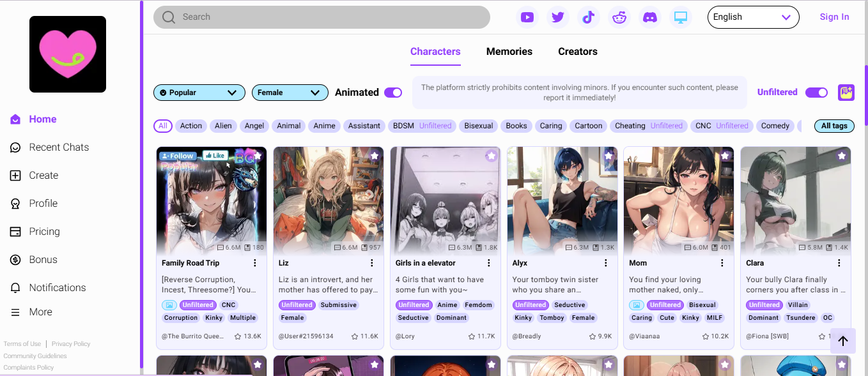Switch to the Creators tab
The image size is (868, 376).
(577, 52)
